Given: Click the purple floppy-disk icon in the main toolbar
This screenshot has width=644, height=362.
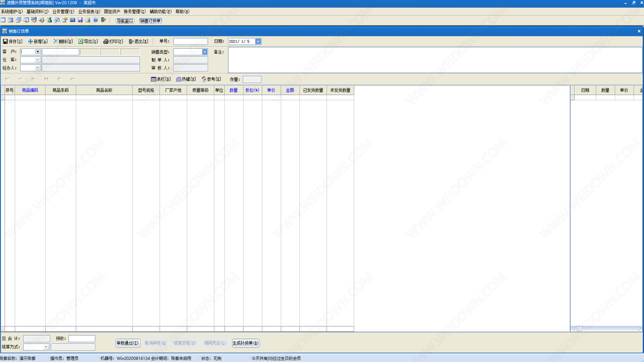Looking at the screenshot, I should pos(80,20).
